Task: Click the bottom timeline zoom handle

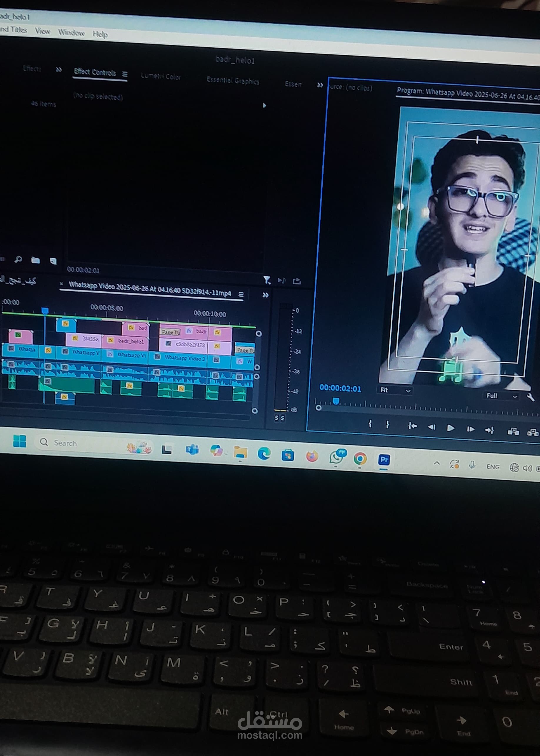Action: [254, 411]
